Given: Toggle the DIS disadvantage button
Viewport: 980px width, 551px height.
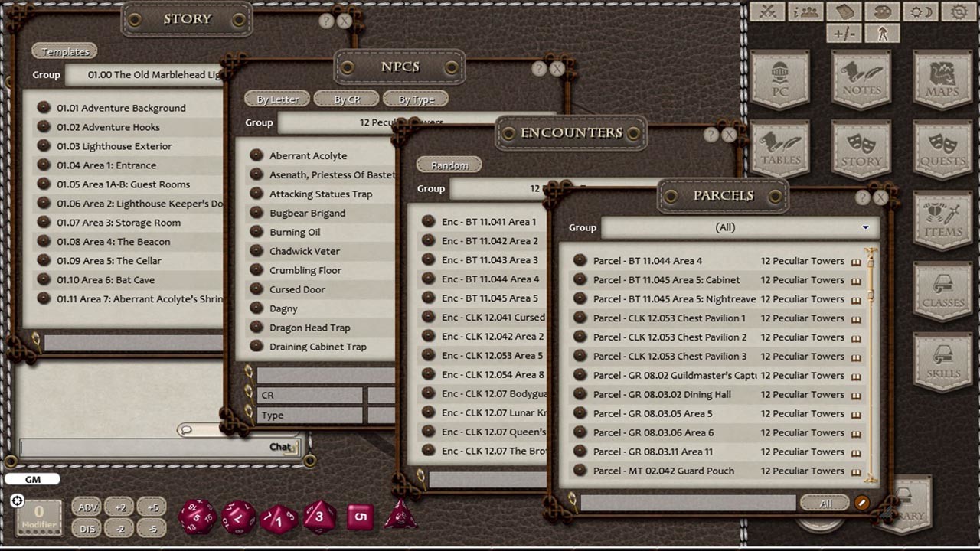Looking at the screenshot, I should point(86,528).
